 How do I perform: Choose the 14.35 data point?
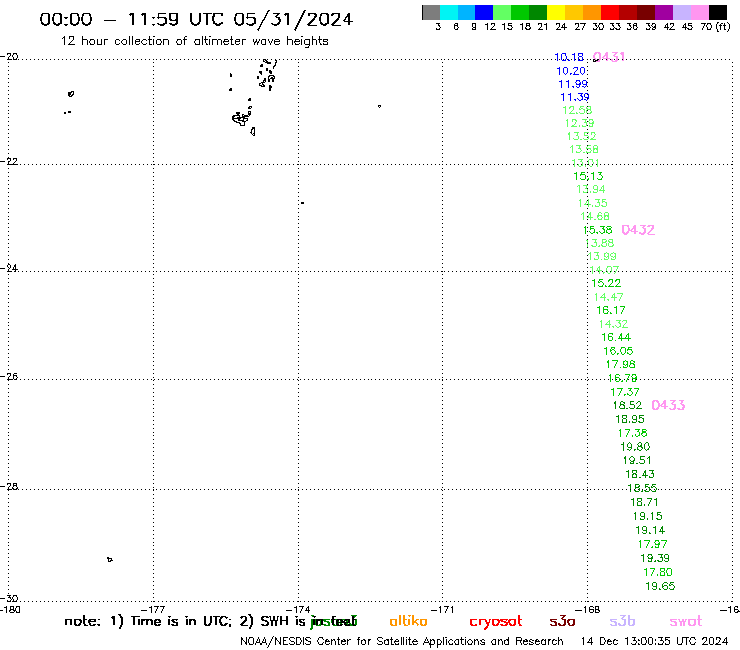(593, 203)
